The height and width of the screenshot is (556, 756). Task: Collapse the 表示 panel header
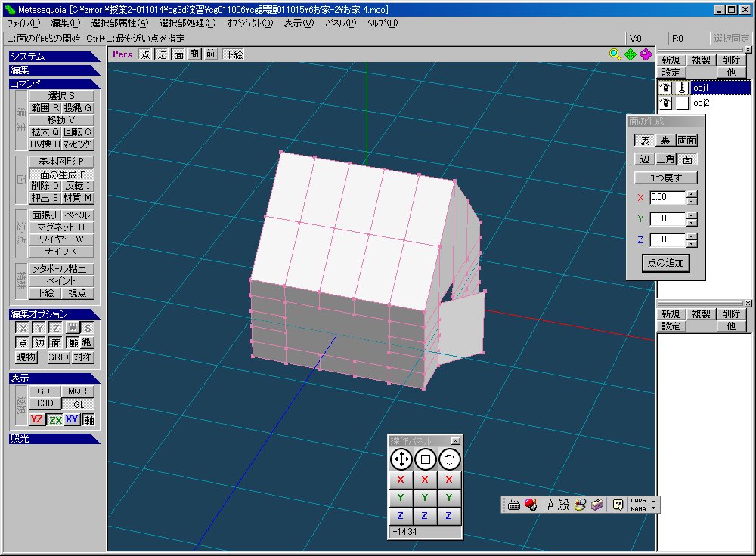[x=54, y=378]
